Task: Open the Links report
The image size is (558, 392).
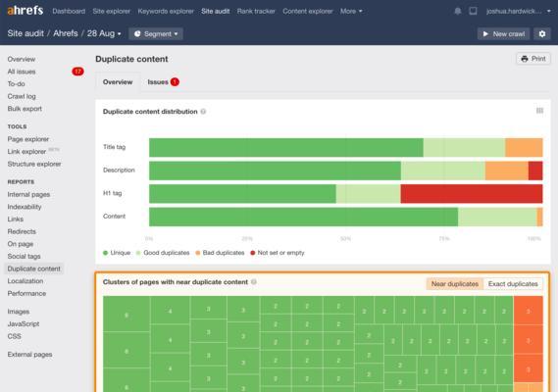Action: point(16,220)
